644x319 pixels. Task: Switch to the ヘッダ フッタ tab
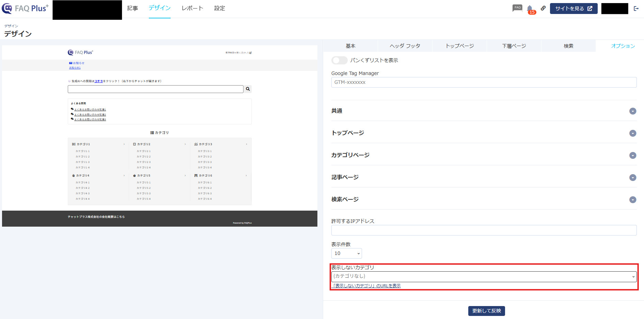click(405, 46)
